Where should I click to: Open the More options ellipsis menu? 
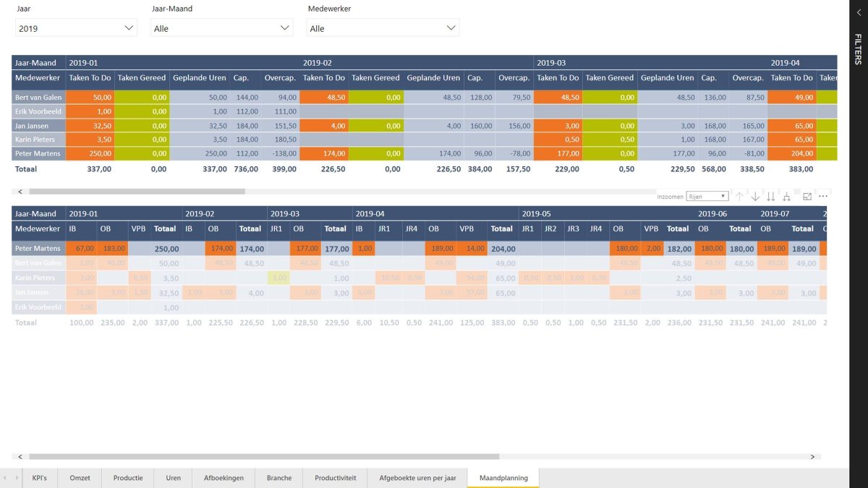[x=822, y=196]
